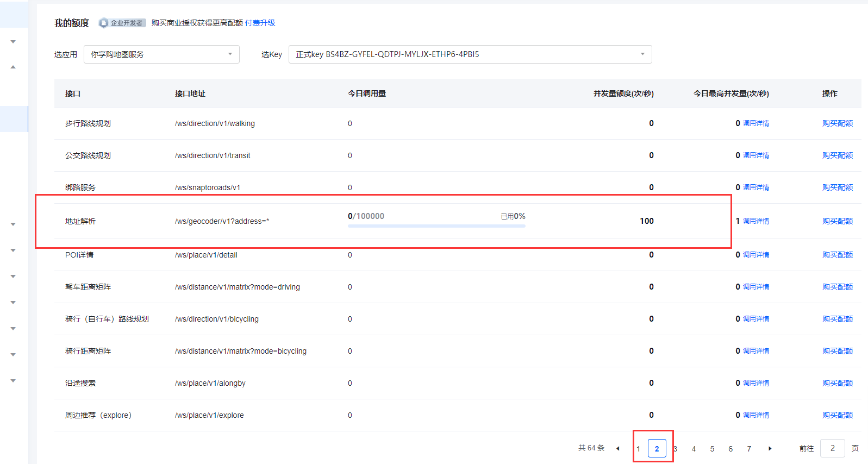The image size is (868, 464).
Task: Open 调用详情 for 地址解析 row
Action: [x=755, y=221]
